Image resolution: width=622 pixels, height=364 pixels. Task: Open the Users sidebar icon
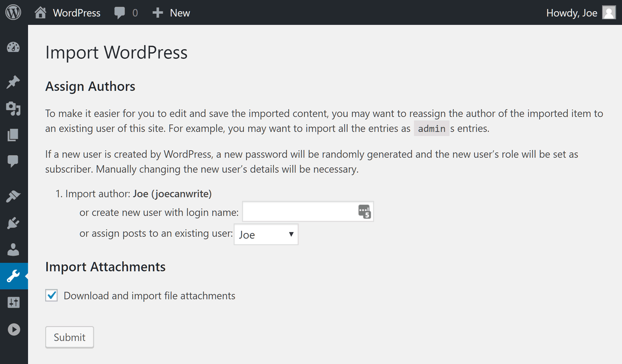[x=13, y=250]
